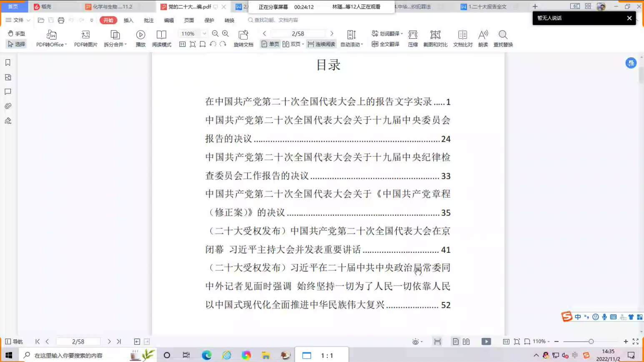Image resolution: width=644 pixels, height=362 pixels.
Task: Click the 朗读 read aloud icon
Action: [x=483, y=35]
